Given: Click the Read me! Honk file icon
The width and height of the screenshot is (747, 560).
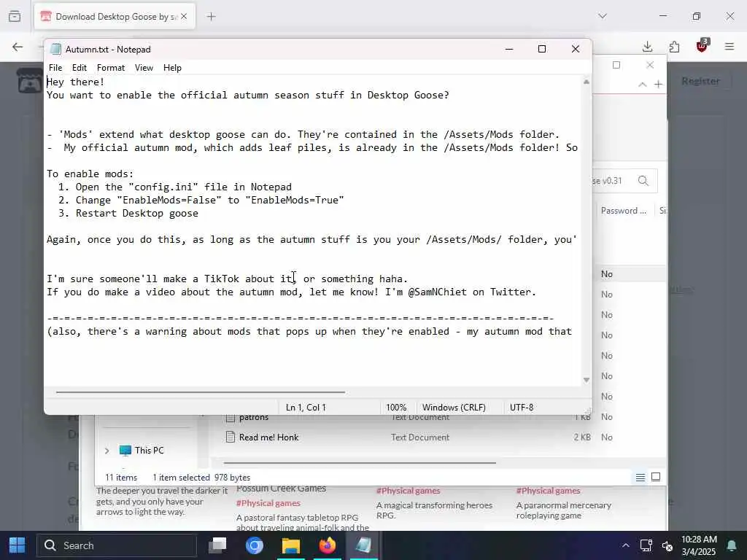Looking at the screenshot, I should pyautogui.click(x=231, y=437).
